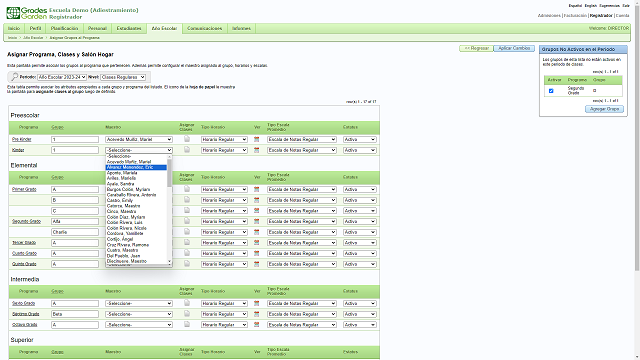The height and width of the screenshot is (360, 640).
Task: Open Tipo Horario dropdown for group Charlie
Action: 224,232
